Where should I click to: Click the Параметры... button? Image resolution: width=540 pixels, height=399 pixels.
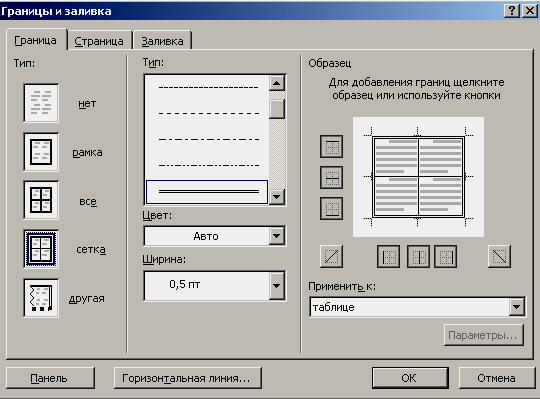[x=484, y=335]
